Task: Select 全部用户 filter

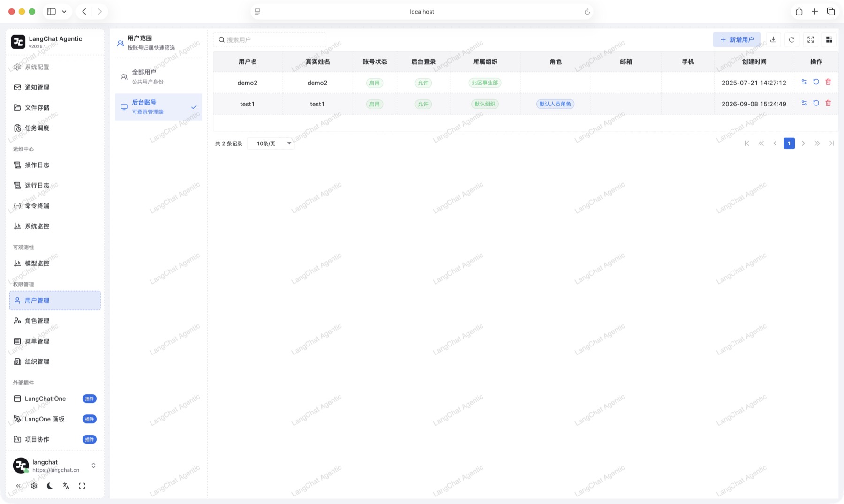Action: pyautogui.click(x=158, y=77)
